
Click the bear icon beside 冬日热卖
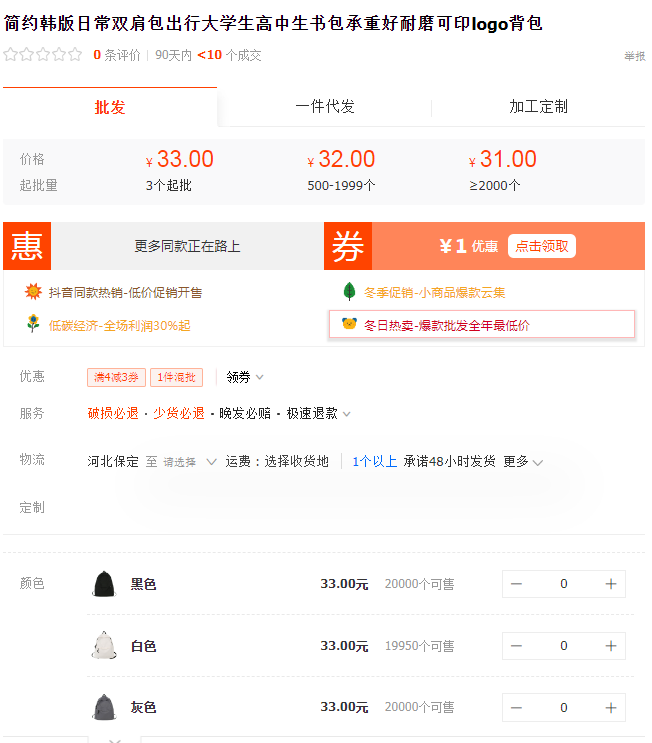349,324
